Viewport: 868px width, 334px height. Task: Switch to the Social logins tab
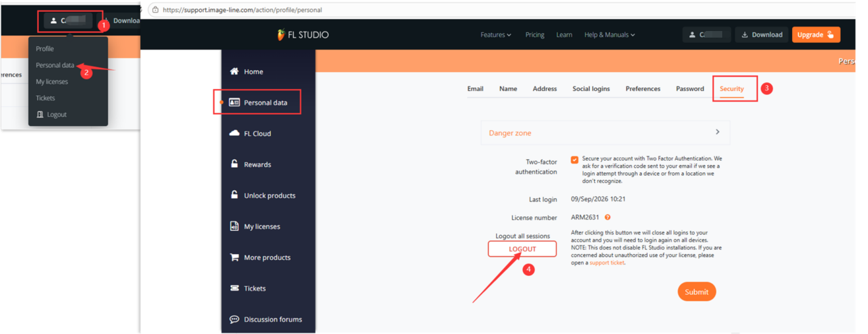[x=591, y=88]
